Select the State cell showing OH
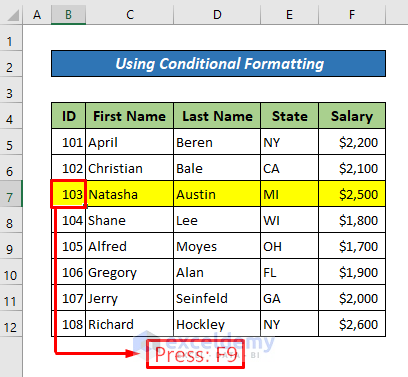408x377 pixels. pyautogui.click(x=290, y=246)
